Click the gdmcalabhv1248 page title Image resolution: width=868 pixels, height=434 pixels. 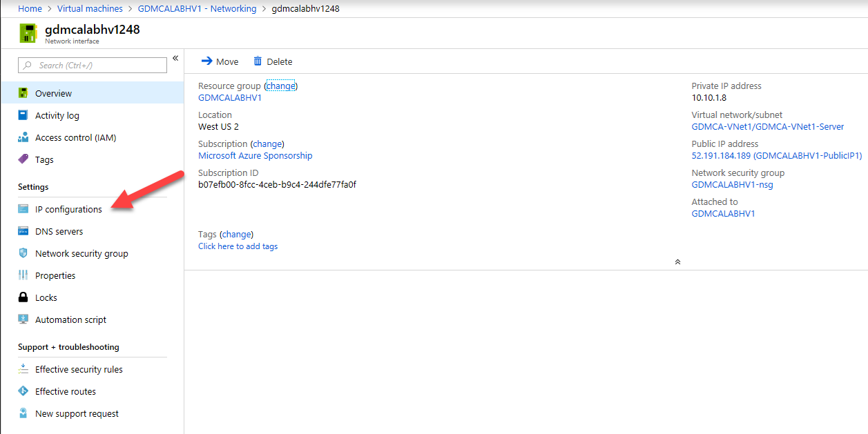93,30
